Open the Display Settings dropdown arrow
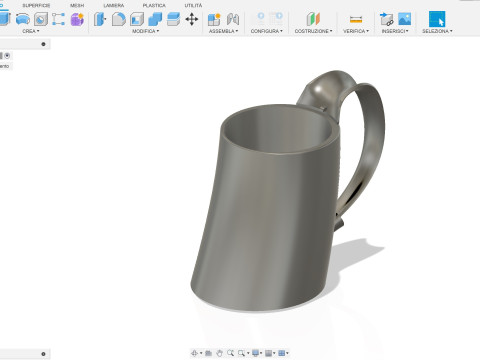This screenshot has height=360, width=480. [261, 353]
